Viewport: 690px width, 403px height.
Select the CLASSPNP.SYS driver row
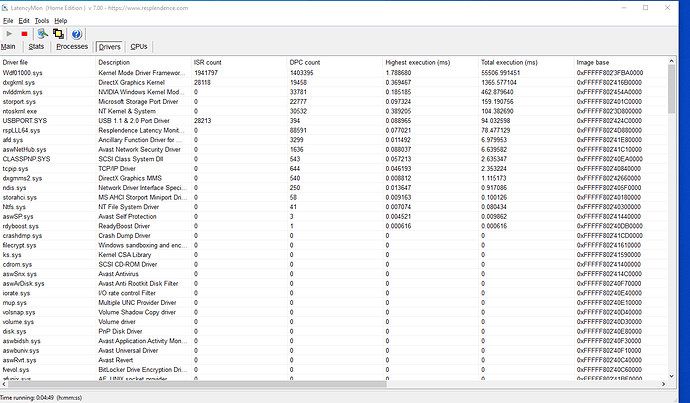pyautogui.click(x=334, y=159)
